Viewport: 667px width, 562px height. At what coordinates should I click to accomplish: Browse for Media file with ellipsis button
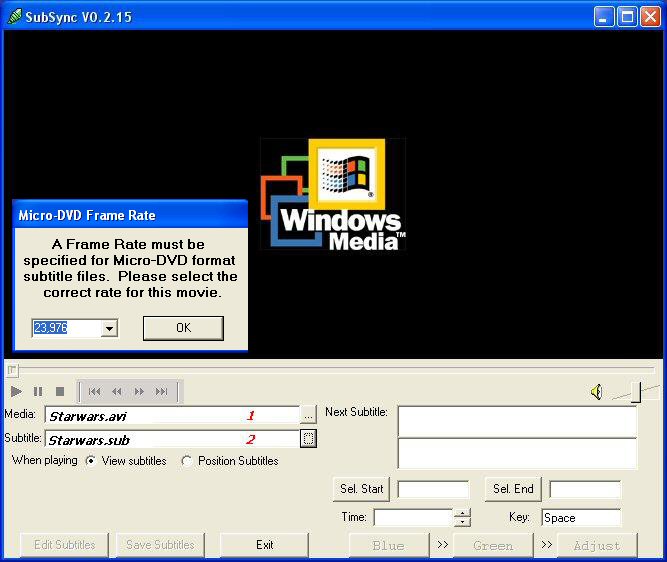pos(308,415)
